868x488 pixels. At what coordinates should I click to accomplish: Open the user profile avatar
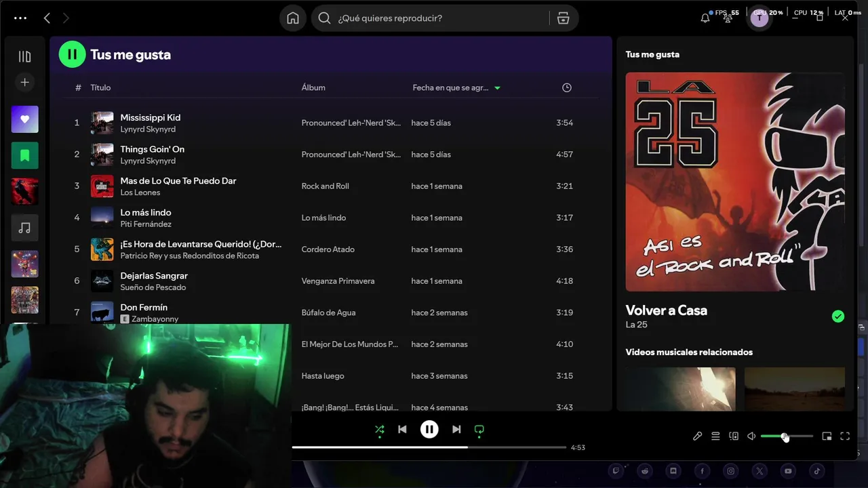click(x=759, y=18)
